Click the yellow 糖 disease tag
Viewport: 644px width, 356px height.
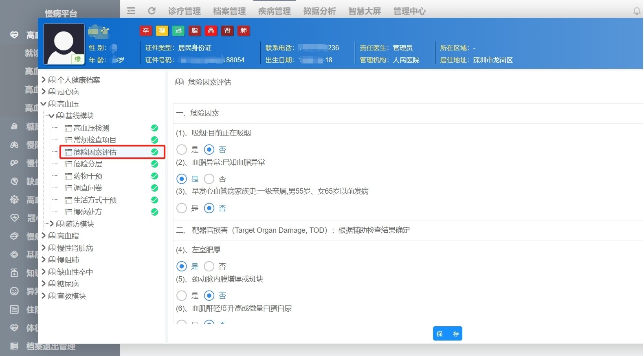(x=162, y=31)
